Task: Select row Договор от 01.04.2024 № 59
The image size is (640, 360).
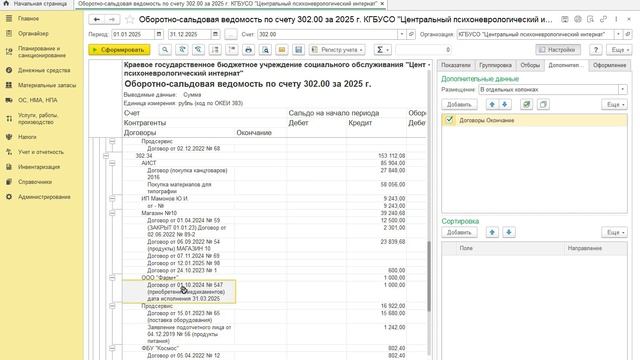Action: click(x=183, y=220)
